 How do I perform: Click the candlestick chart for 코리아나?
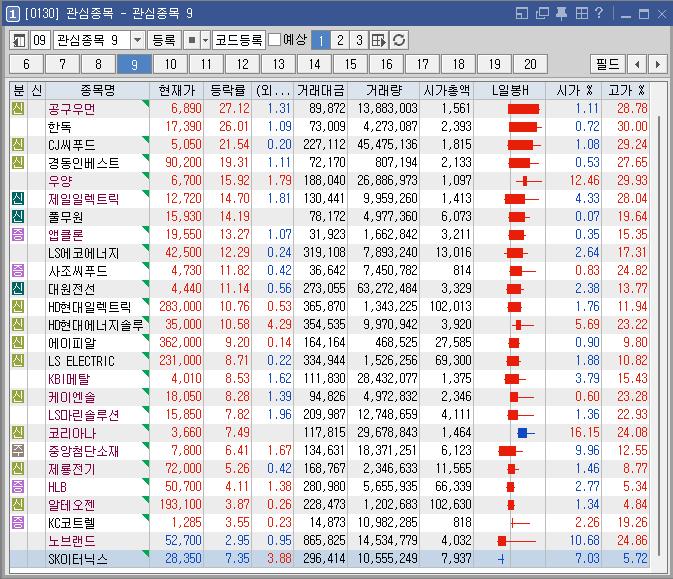pyautogui.click(x=525, y=433)
